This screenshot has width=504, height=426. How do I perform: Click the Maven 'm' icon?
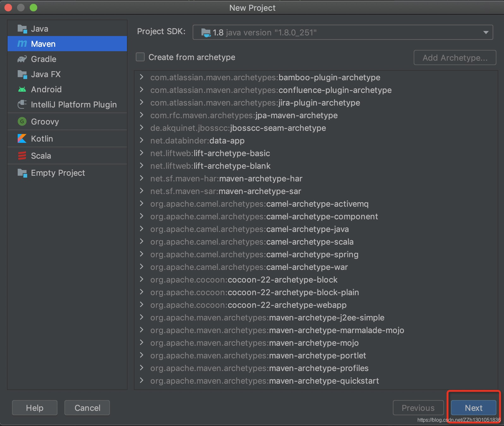coord(22,44)
